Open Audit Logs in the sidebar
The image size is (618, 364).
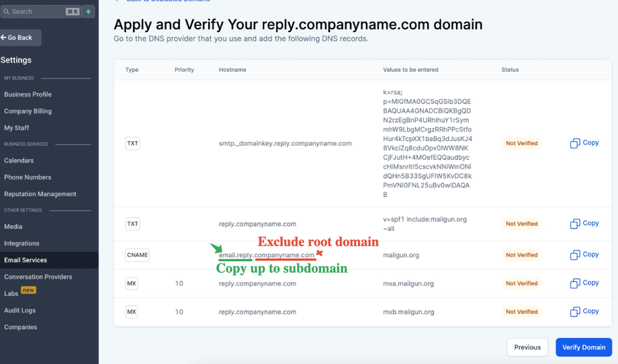point(20,310)
